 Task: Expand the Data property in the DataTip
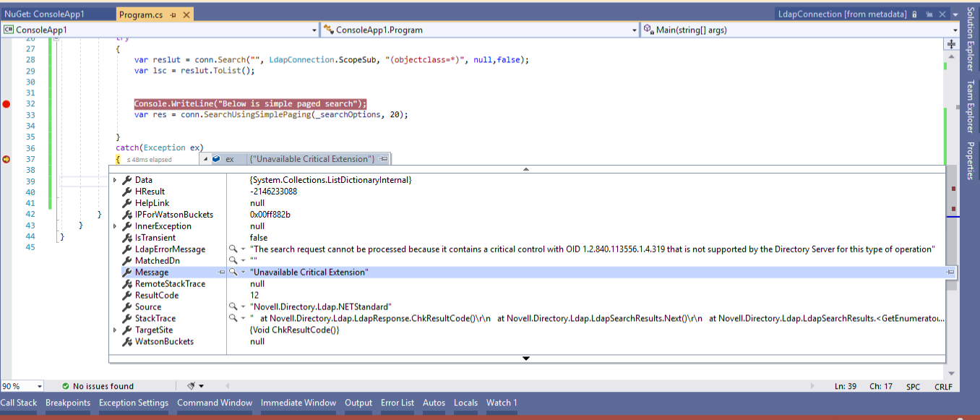point(114,179)
